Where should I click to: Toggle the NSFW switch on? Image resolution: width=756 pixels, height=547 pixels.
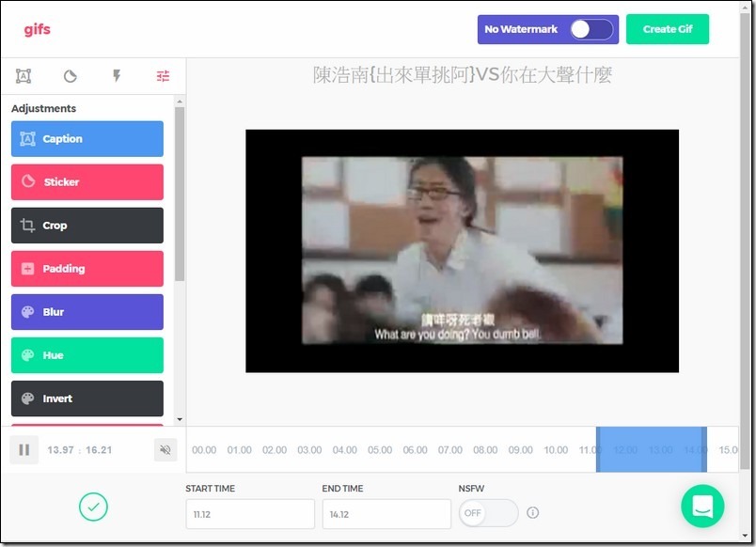point(488,513)
